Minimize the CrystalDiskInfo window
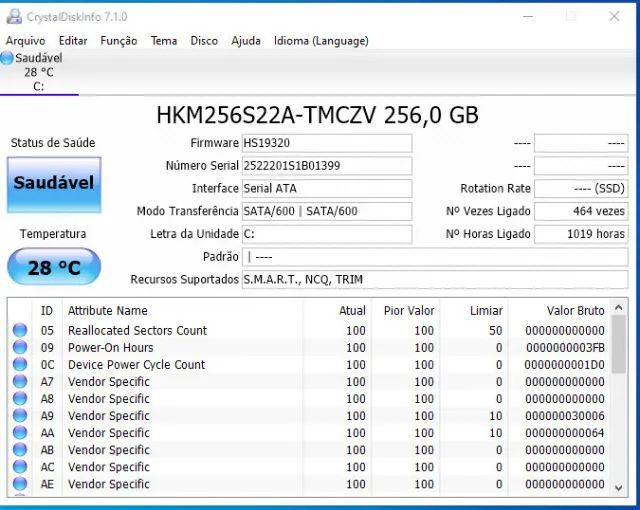Viewport: 640px width, 510px height. (x=528, y=16)
